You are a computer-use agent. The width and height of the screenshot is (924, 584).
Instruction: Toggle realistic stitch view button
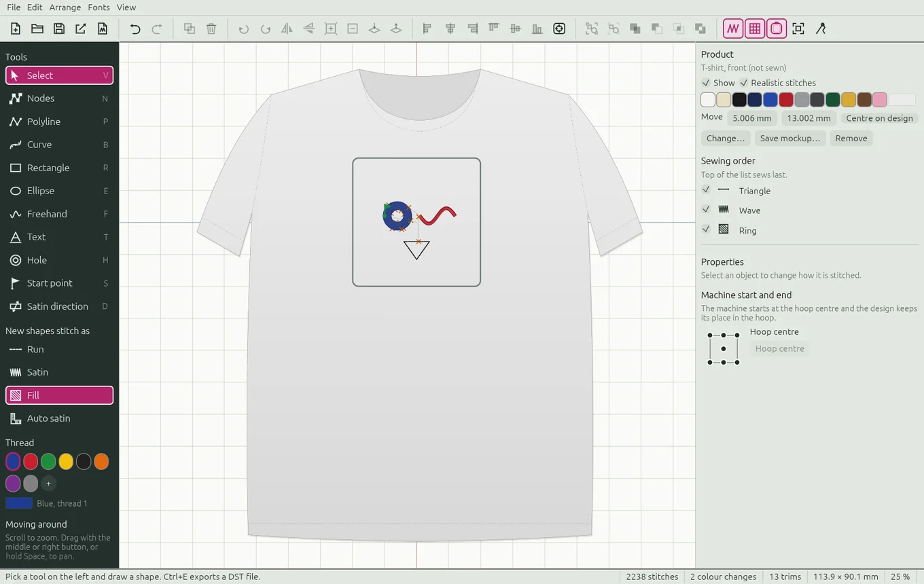[x=733, y=29]
